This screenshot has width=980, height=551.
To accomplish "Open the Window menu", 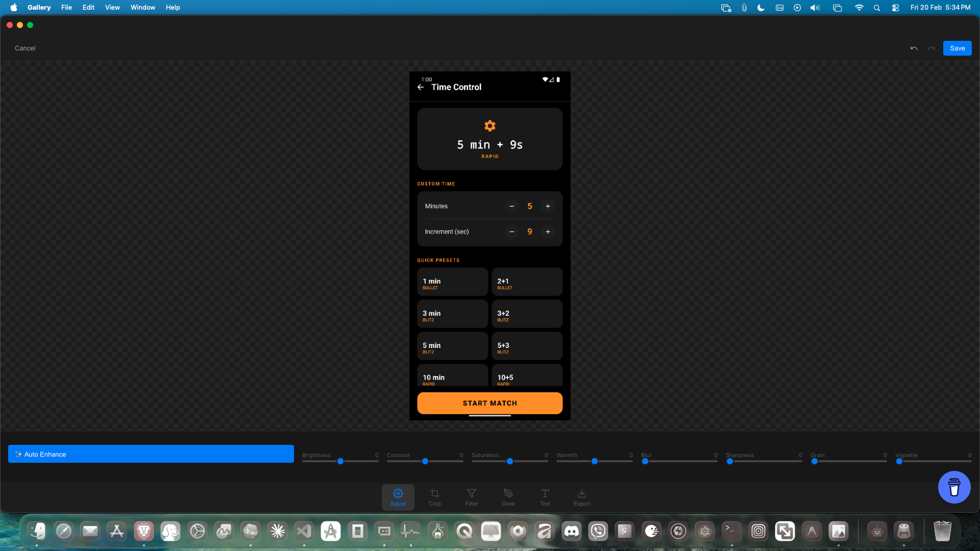I will [x=142, y=8].
